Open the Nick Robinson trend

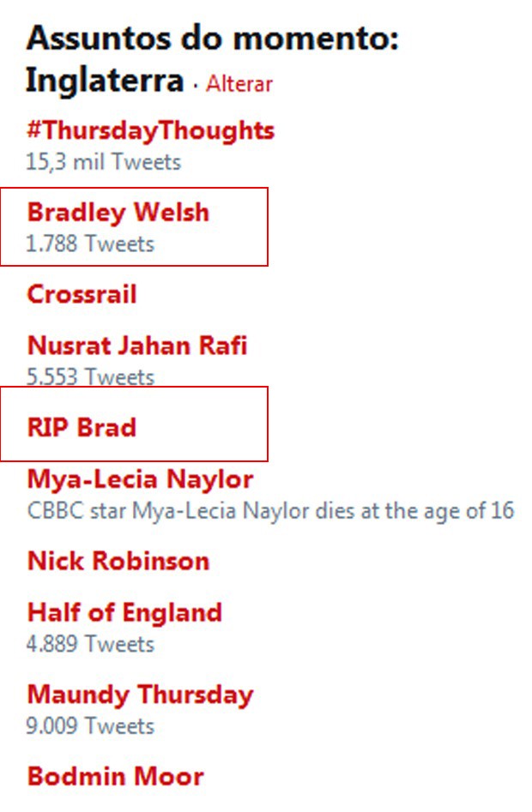tap(118, 561)
